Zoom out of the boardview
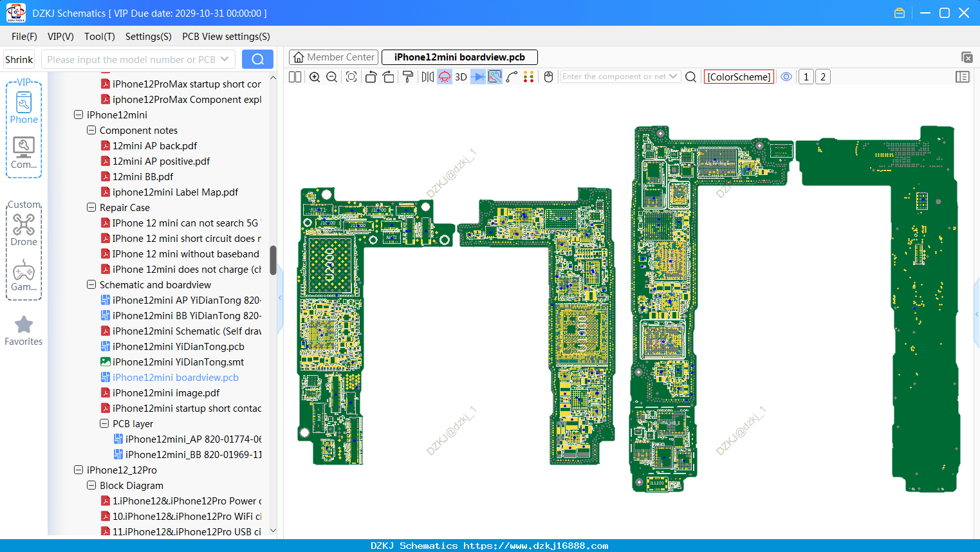The width and height of the screenshot is (980, 552). click(332, 77)
